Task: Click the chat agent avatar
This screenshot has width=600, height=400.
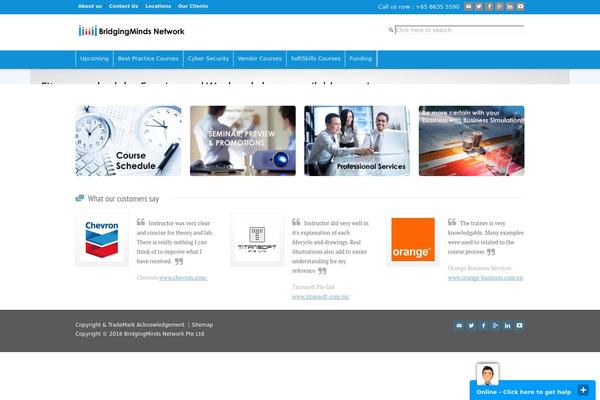Action: tap(488, 374)
